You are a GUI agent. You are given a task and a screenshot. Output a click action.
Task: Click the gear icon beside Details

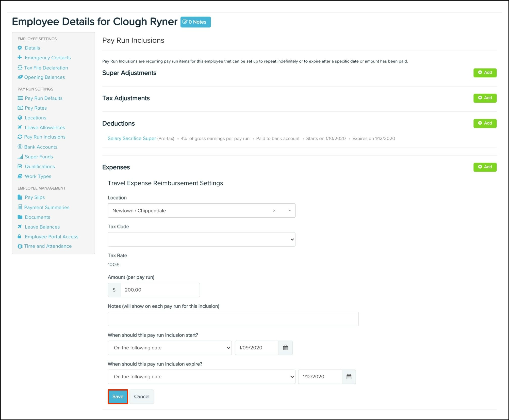tap(20, 48)
